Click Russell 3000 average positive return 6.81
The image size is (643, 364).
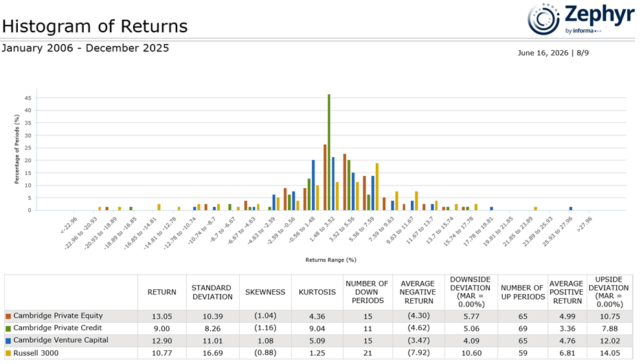pos(567,353)
